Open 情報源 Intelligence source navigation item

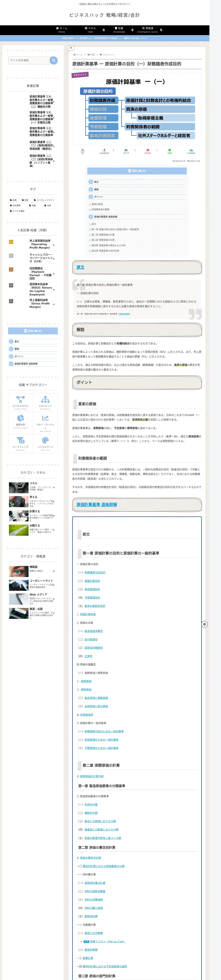148,30
